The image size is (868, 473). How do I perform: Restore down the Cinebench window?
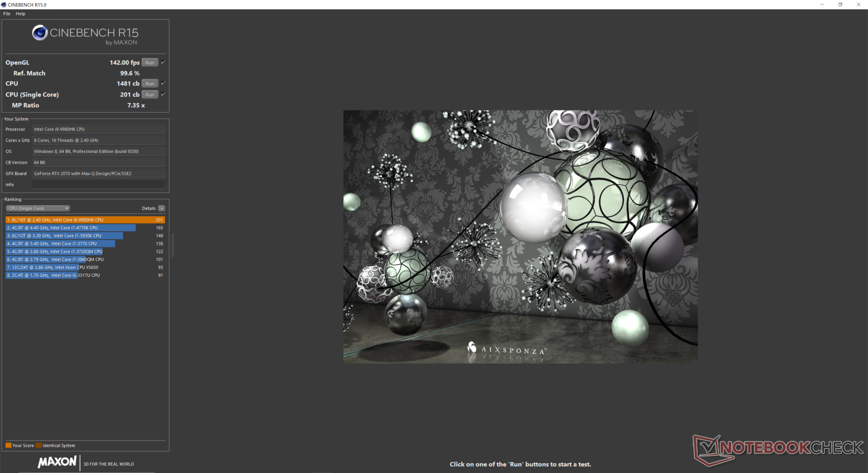[x=840, y=5]
